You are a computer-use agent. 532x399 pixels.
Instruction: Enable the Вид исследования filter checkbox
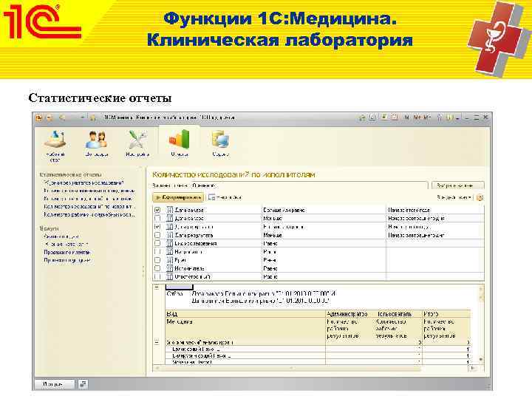[x=157, y=243]
